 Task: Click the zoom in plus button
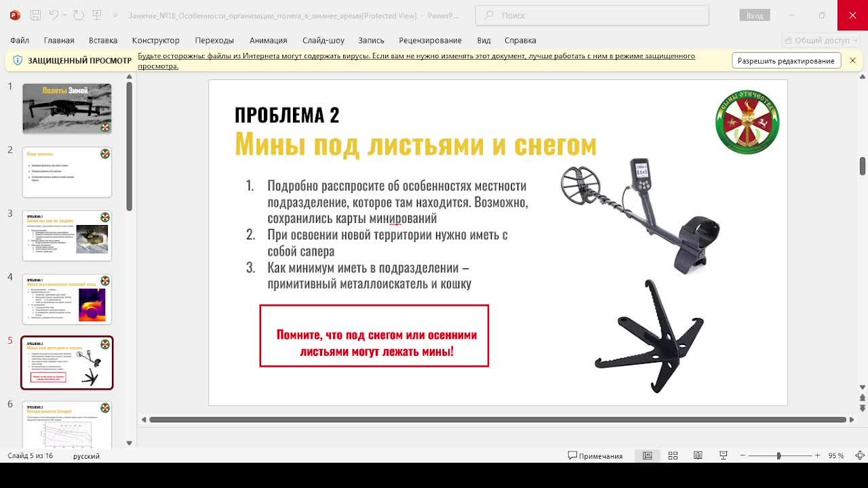coord(817,455)
